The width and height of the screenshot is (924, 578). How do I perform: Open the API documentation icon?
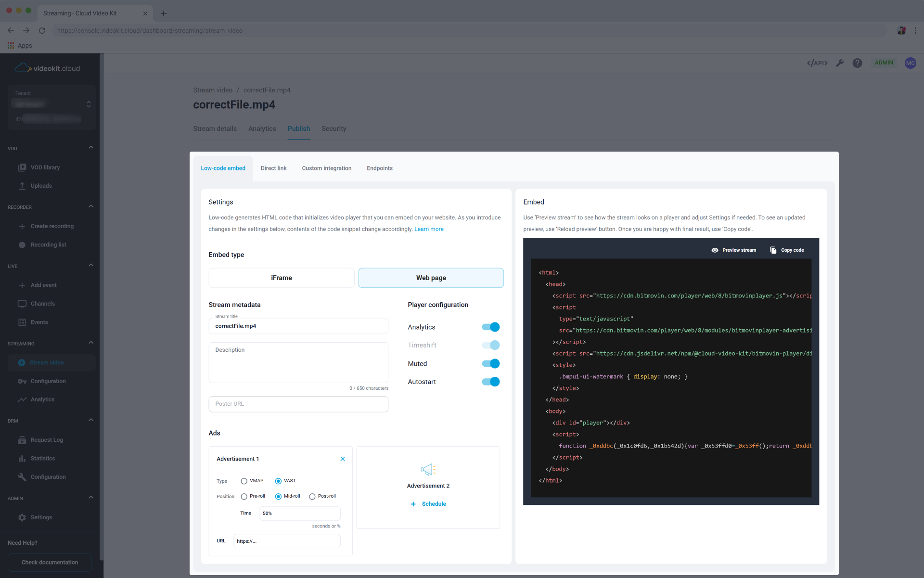[x=817, y=63]
